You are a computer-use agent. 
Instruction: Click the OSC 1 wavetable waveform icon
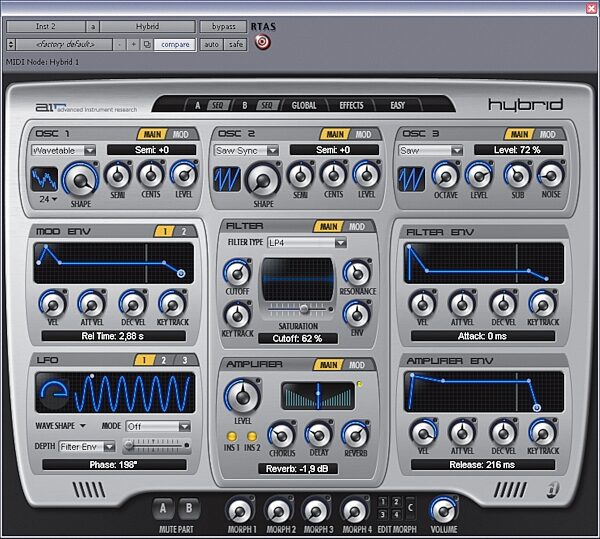tap(44, 179)
